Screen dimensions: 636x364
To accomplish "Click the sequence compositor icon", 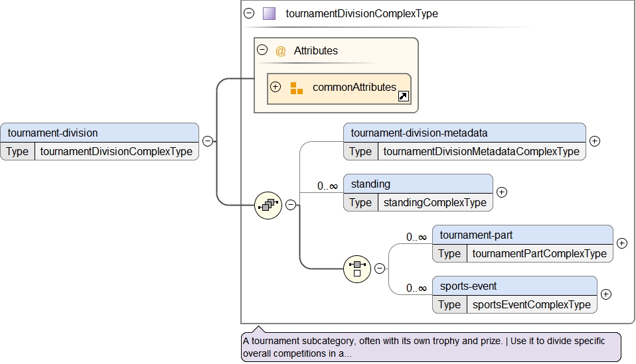I will tap(268, 206).
